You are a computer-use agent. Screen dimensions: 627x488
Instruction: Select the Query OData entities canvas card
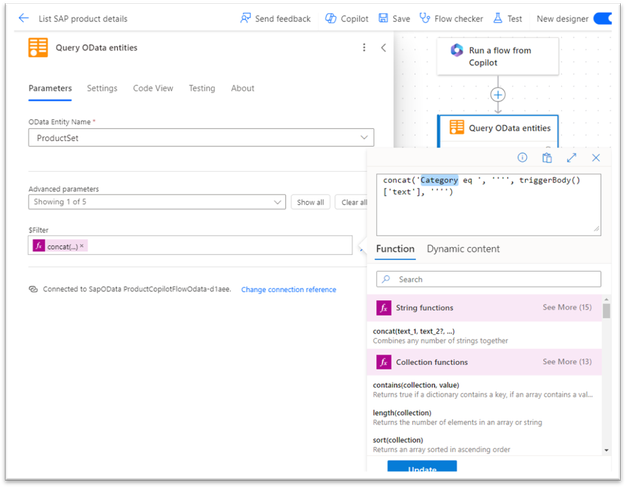point(498,131)
